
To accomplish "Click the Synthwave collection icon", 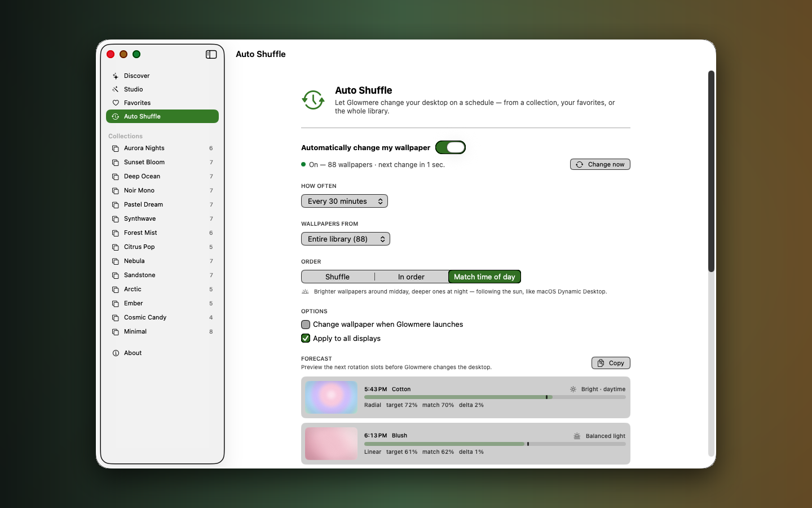I will click(116, 219).
